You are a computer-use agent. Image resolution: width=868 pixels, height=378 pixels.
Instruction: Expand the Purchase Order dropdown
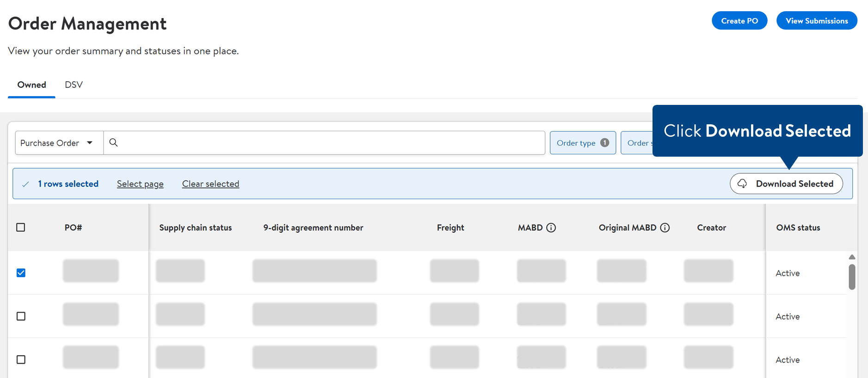point(59,143)
